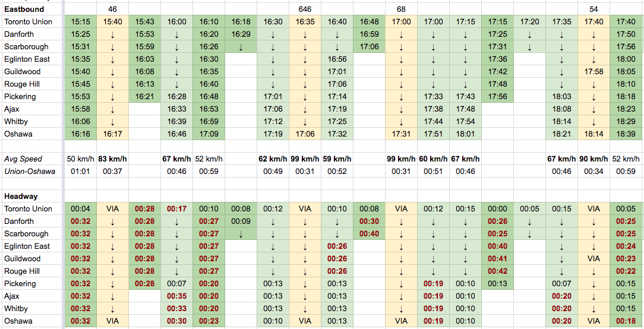Screen dimensions: 644x329
Task: Click Union-Oshawa duration 01:01 cell
Action: [81, 171]
